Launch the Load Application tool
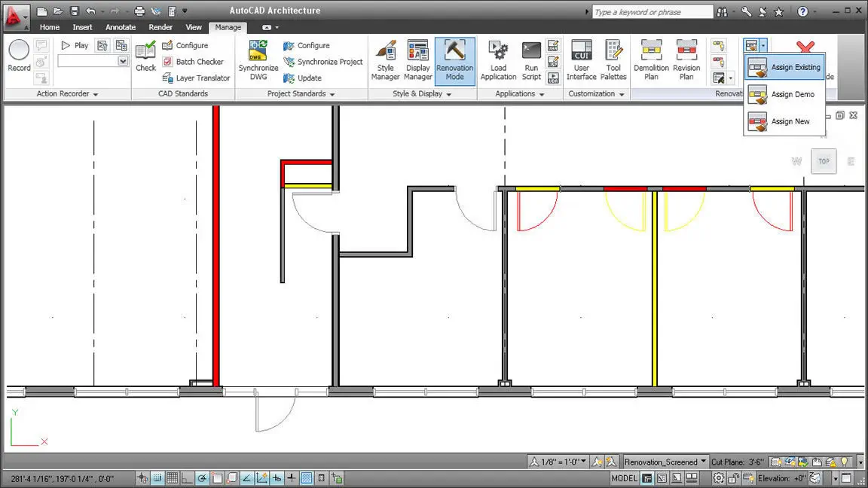868x488 pixels. click(x=498, y=60)
